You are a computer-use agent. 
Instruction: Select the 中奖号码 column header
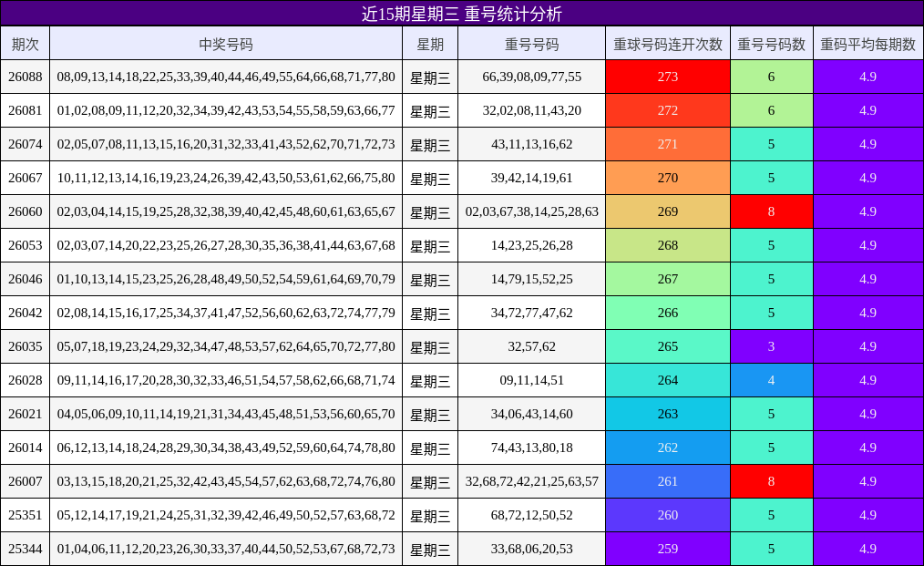coord(226,43)
